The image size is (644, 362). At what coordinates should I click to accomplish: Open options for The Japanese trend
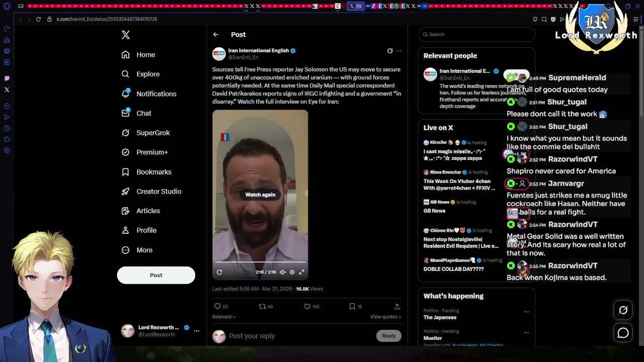(526, 312)
